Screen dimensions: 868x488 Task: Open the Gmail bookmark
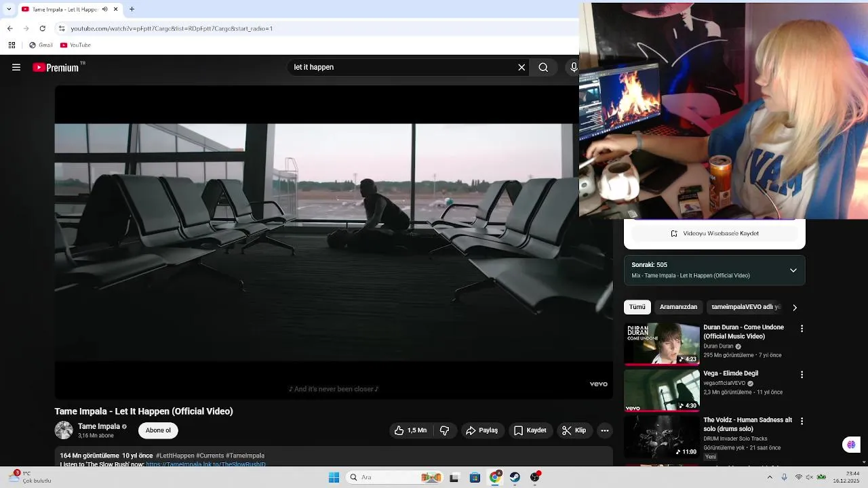[40, 45]
